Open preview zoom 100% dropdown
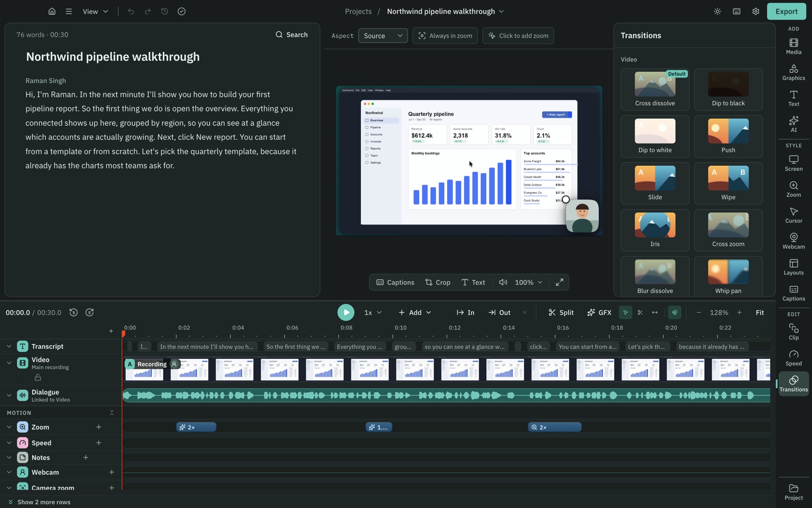The image size is (812, 508). [x=528, y=282]
